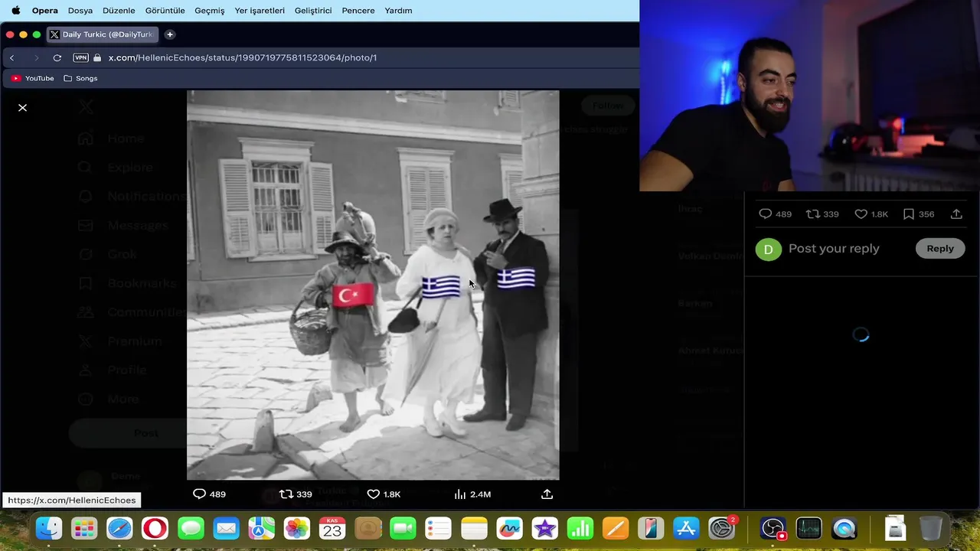Click the Post your reply field
This screenshot has height=551, width=980.
834,249
